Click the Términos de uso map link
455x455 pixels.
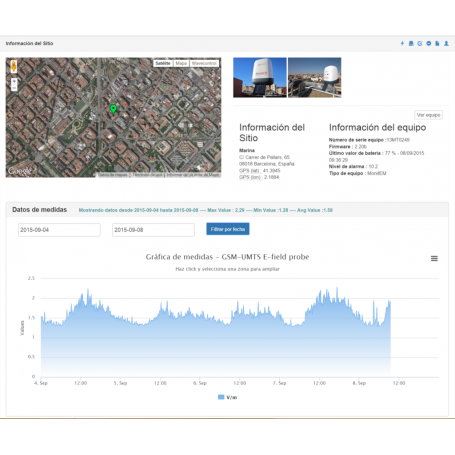coord(147,175)
